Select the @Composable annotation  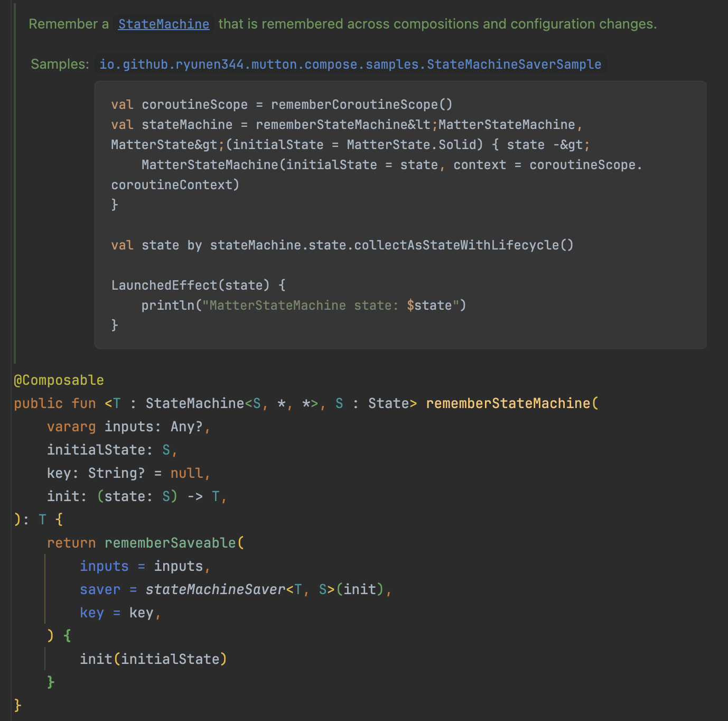(59, 379)
